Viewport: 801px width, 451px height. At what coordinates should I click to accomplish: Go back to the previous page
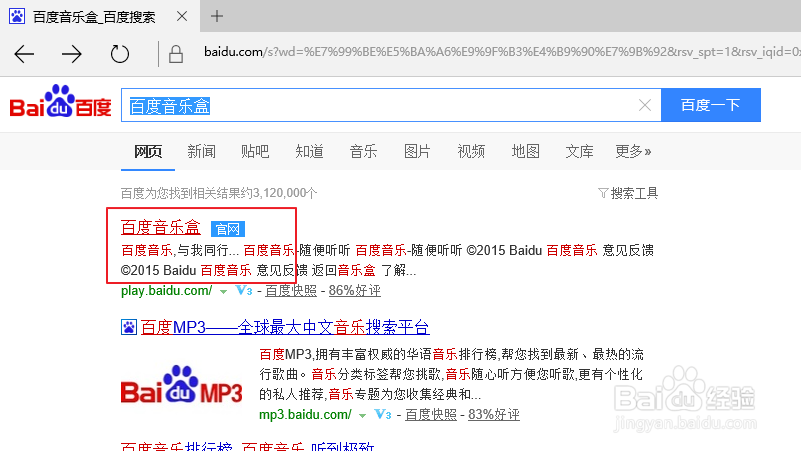pos(24,54)
